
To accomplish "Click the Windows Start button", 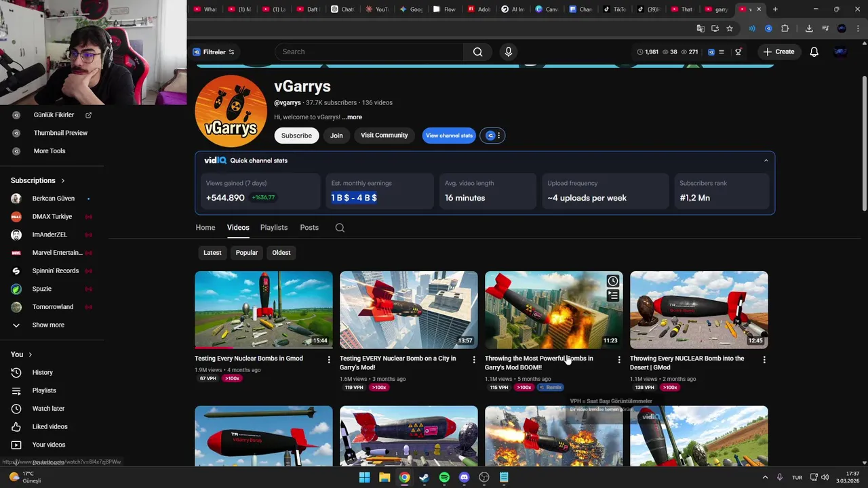I will 364,477.
